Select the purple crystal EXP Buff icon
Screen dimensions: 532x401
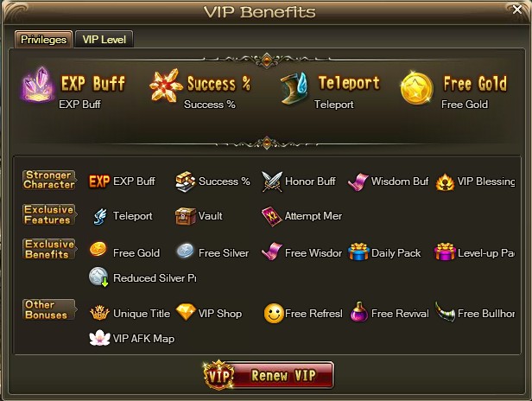click(x=38, y=85)
